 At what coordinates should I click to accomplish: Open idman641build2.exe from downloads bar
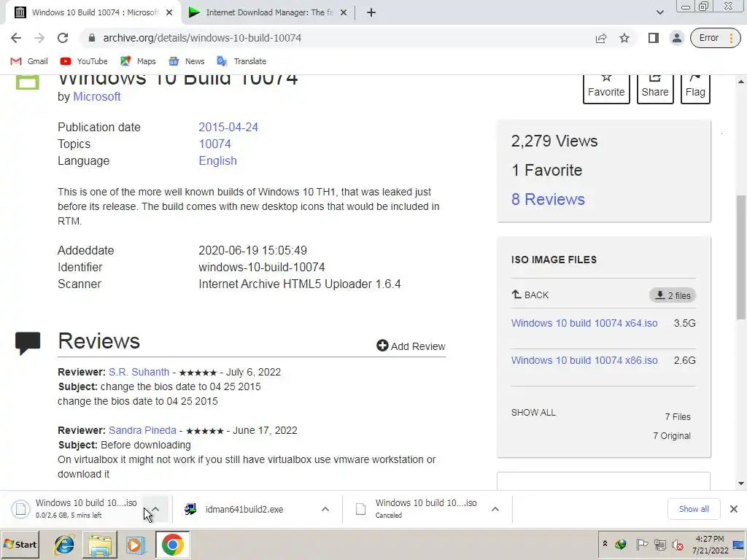pos(244,510)
